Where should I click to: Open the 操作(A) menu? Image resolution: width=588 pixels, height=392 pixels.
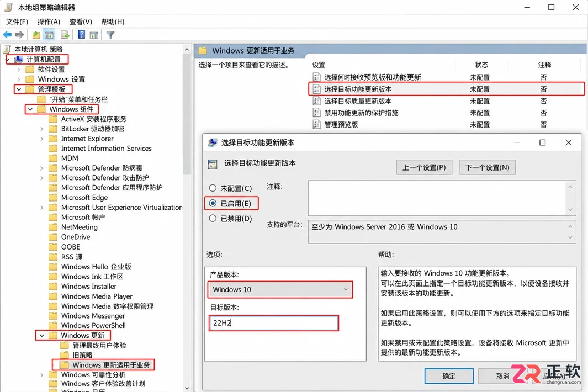pos(49,22)
